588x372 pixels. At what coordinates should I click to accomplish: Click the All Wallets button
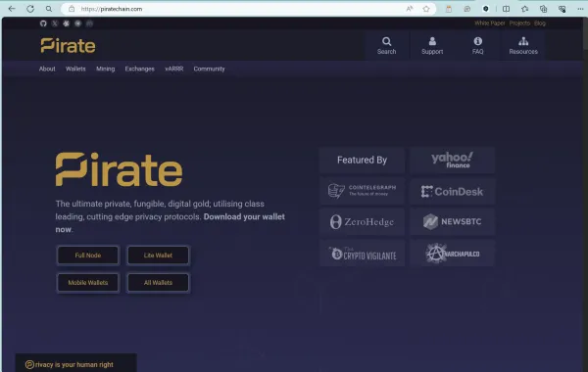coord(158,283)
